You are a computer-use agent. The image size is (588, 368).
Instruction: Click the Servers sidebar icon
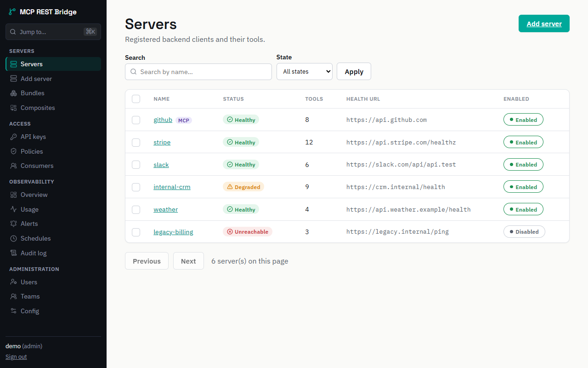click(x=13, y=64)
